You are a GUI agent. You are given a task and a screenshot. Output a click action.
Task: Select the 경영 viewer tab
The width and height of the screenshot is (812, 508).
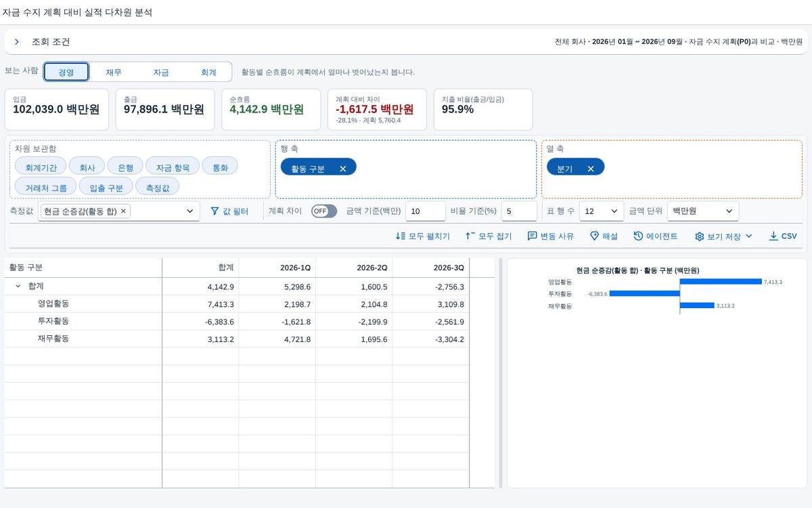coord(66,72)
